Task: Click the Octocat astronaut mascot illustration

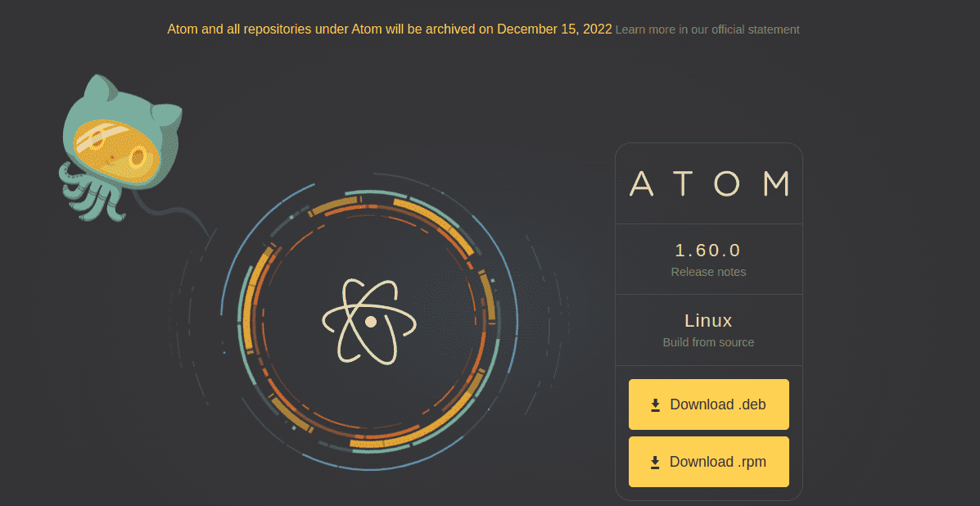Action: (122, 147)
